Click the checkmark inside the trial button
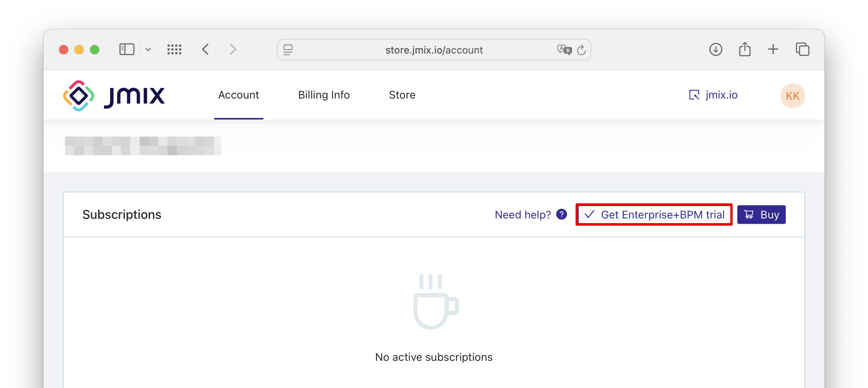Image resolution: width=868 pixels, height=388 pixels. point(590,214)
